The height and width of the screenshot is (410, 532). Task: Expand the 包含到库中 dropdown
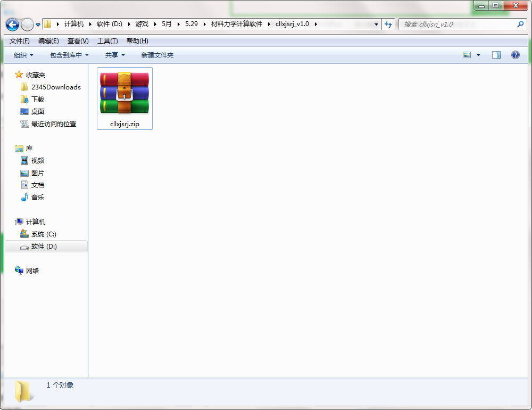pos(69,55)
